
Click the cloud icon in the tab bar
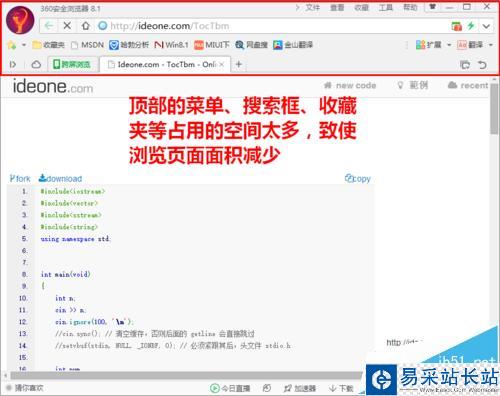click(x=36, y=64)
